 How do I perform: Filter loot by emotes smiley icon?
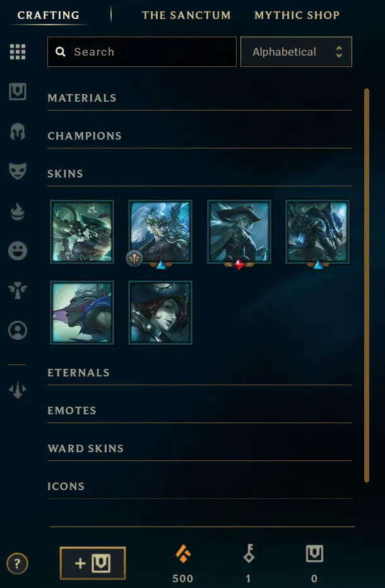tap(18, 251)
